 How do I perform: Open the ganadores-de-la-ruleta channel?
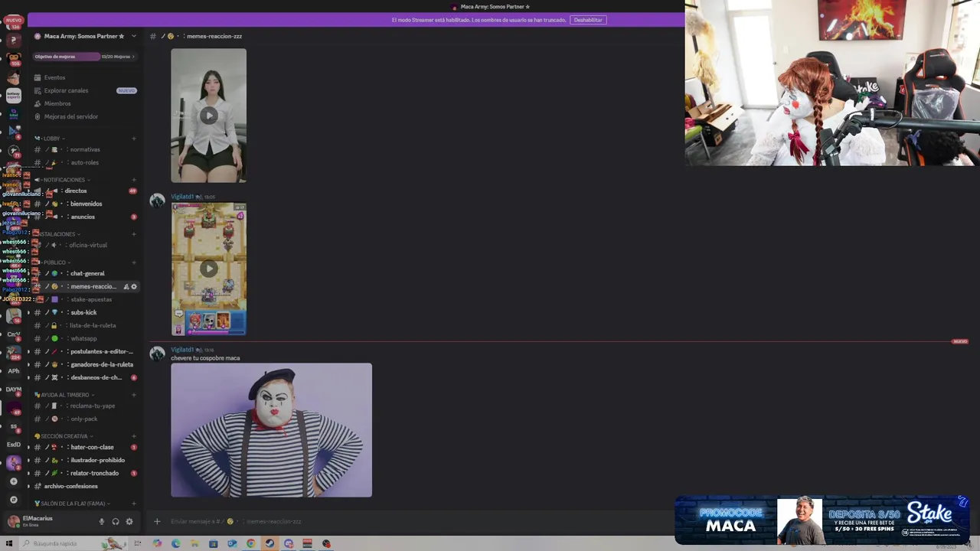(84, 364)
